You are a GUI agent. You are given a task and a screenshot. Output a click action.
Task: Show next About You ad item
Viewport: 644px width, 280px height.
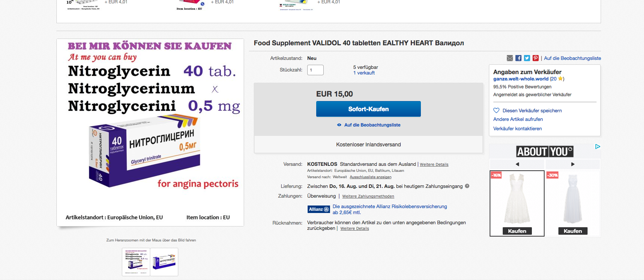click(573, 164)
